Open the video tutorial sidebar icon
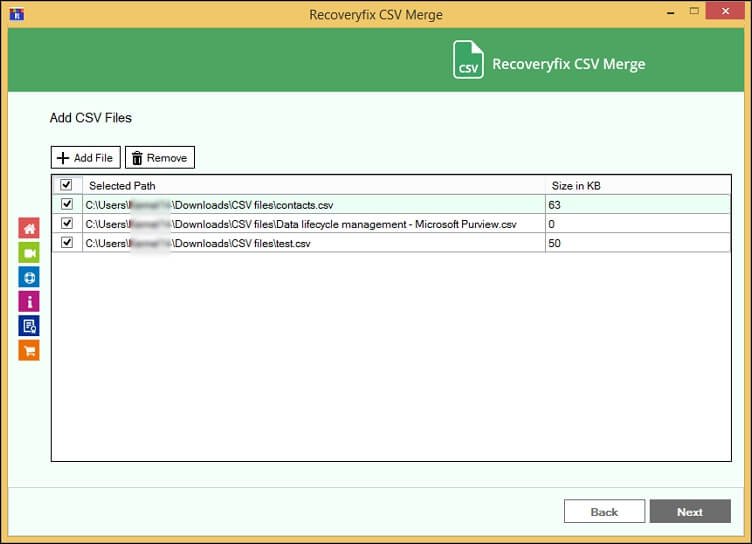Image resolution: width=752 pixels, height=544 pixels. click(29, 252)
